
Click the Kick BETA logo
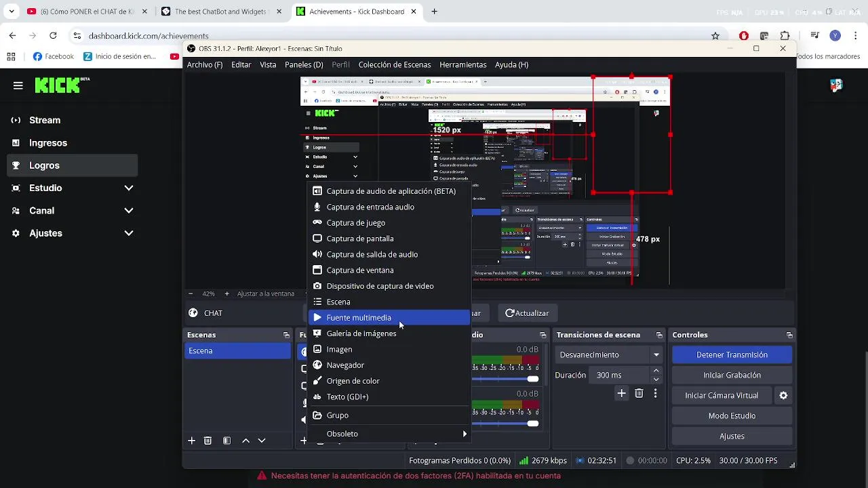coord(62,85)
